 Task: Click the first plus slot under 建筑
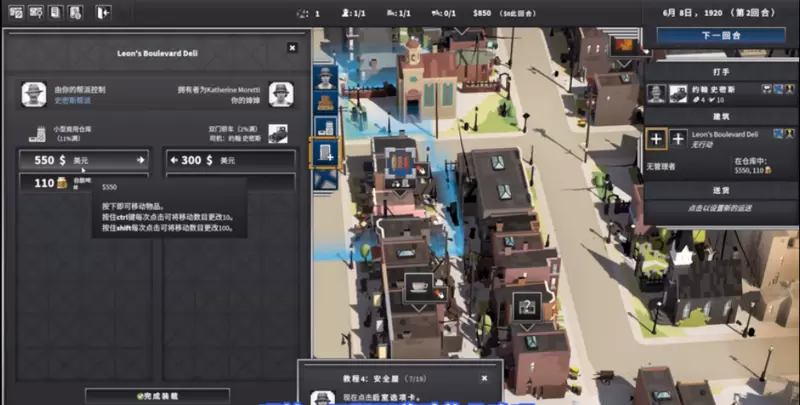coord(656,139)
